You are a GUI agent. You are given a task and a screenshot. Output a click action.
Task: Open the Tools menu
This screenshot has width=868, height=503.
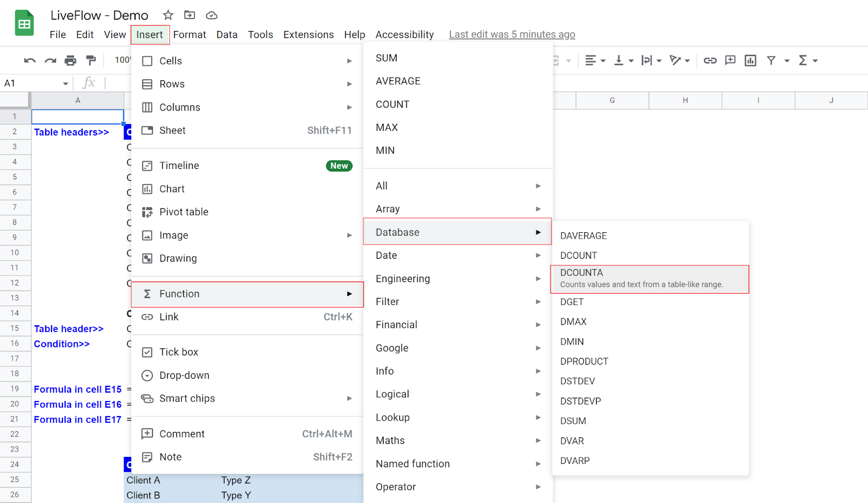[260, 35]
